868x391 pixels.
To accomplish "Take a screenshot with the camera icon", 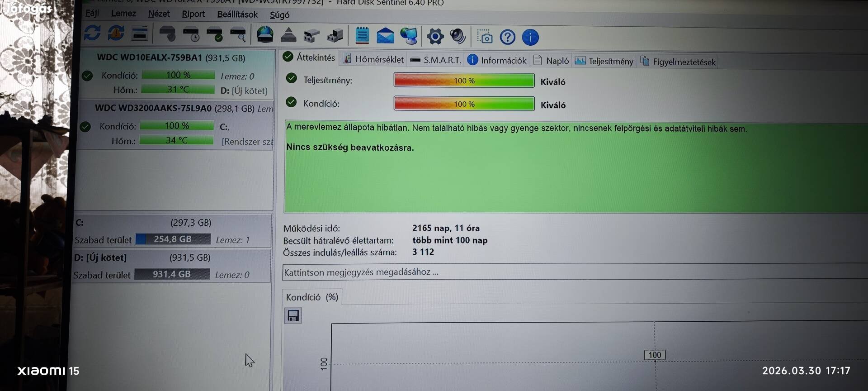I will point(485,37).
